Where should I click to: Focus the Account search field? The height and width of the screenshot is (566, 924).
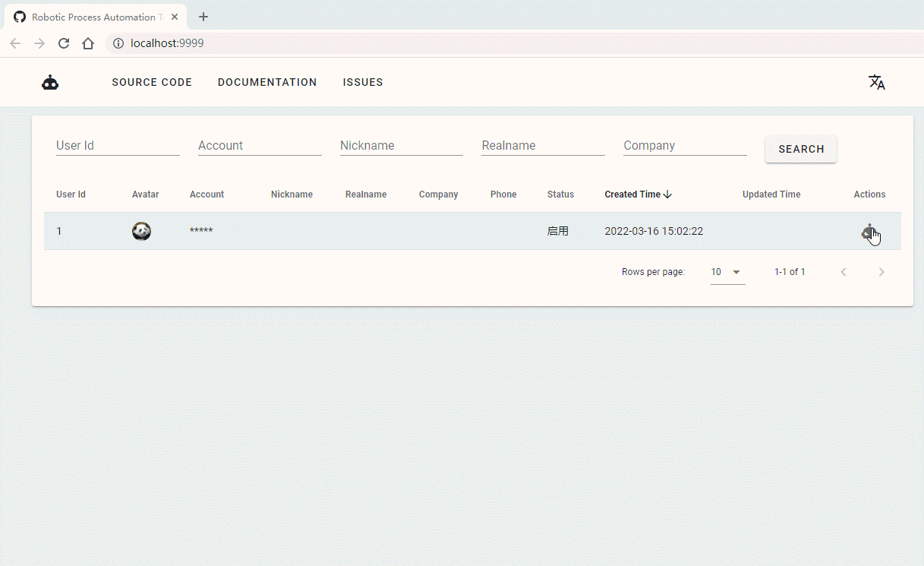260,145
